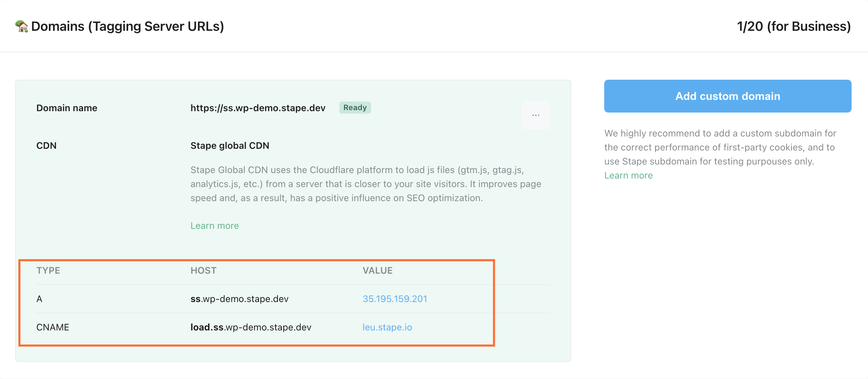Open the leu.stape.io CNAME value link
Viewport: 868px width, 379px height.
pyautogui.click(x=387, y=327)
